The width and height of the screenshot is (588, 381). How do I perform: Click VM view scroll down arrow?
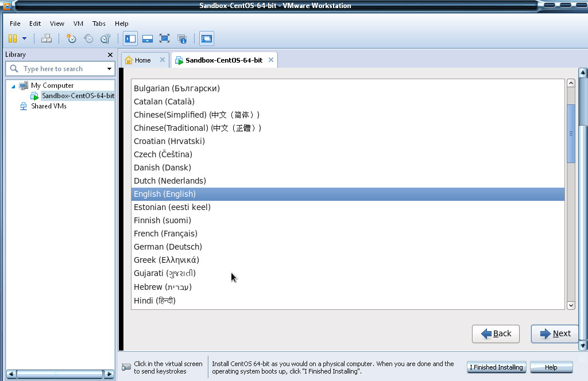click(583, 345)
